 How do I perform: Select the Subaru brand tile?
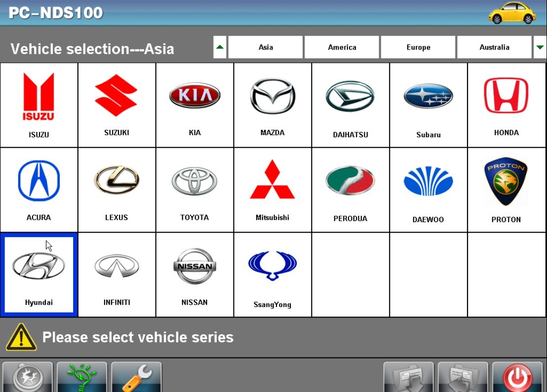click(429, 105)
